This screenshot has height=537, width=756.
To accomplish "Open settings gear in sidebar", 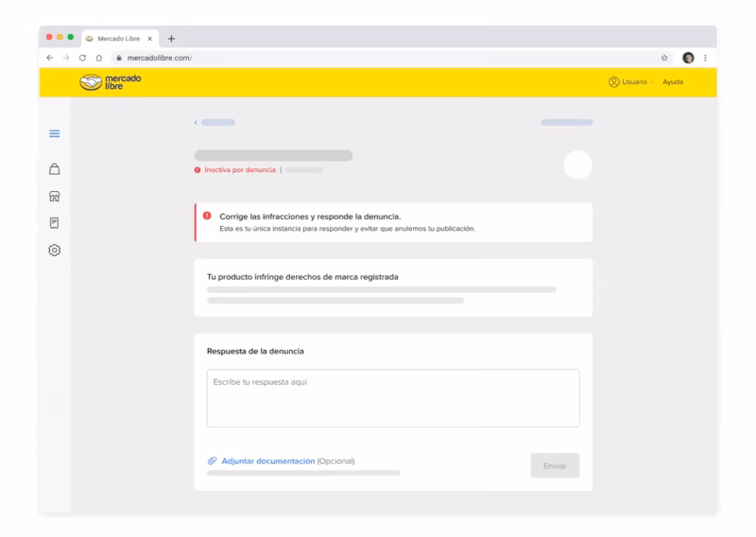I will coord(55,251).
